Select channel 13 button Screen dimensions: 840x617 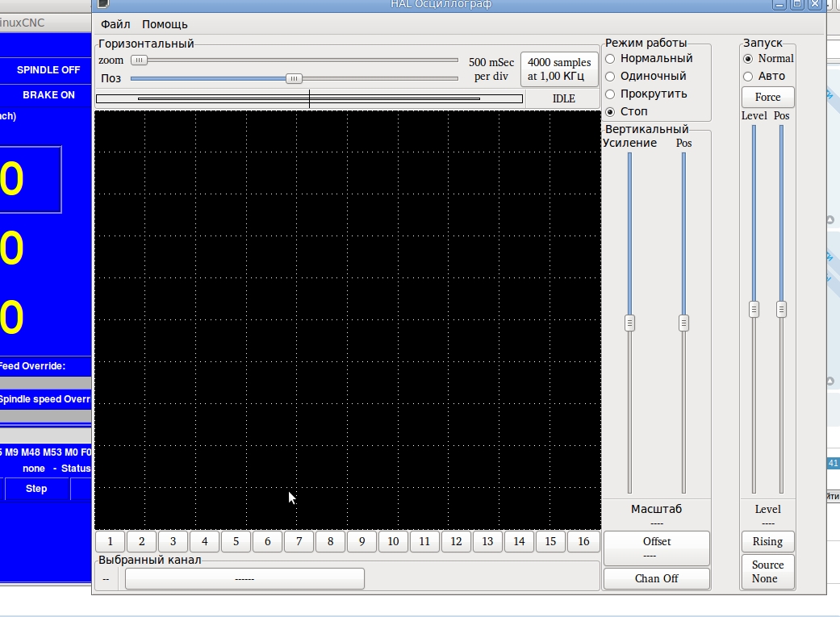487,541
